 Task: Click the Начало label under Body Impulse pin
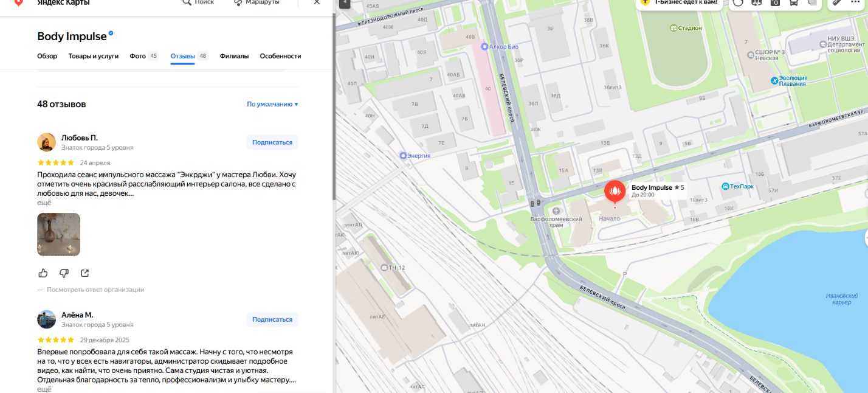click(x=609, y=218)
